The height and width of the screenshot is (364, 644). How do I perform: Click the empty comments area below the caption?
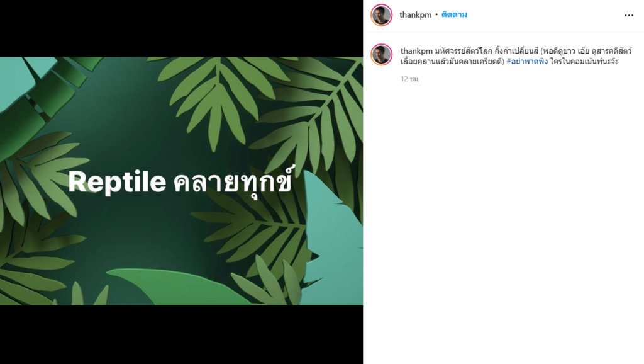(504, 222)
